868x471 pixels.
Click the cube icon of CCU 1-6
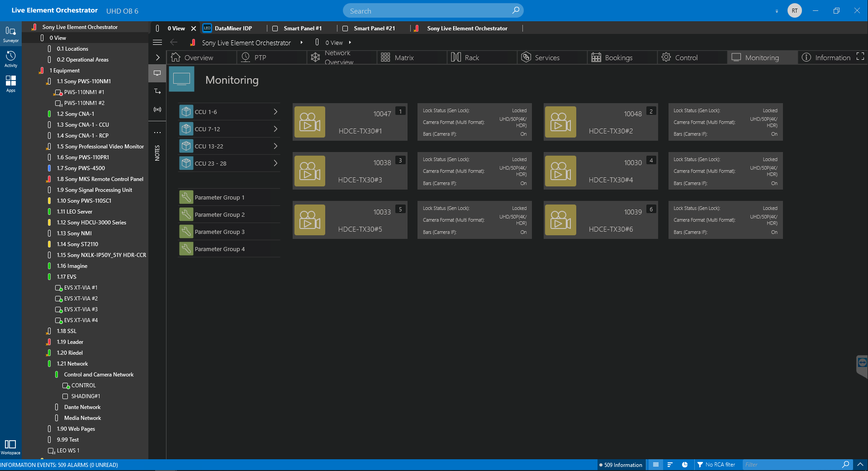pos(186,112)
